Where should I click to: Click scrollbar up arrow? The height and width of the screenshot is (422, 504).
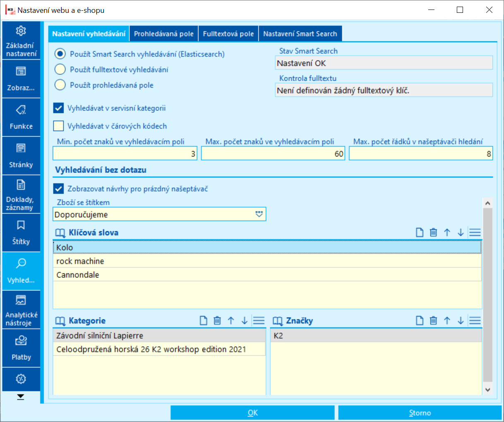tap(487, 203)
